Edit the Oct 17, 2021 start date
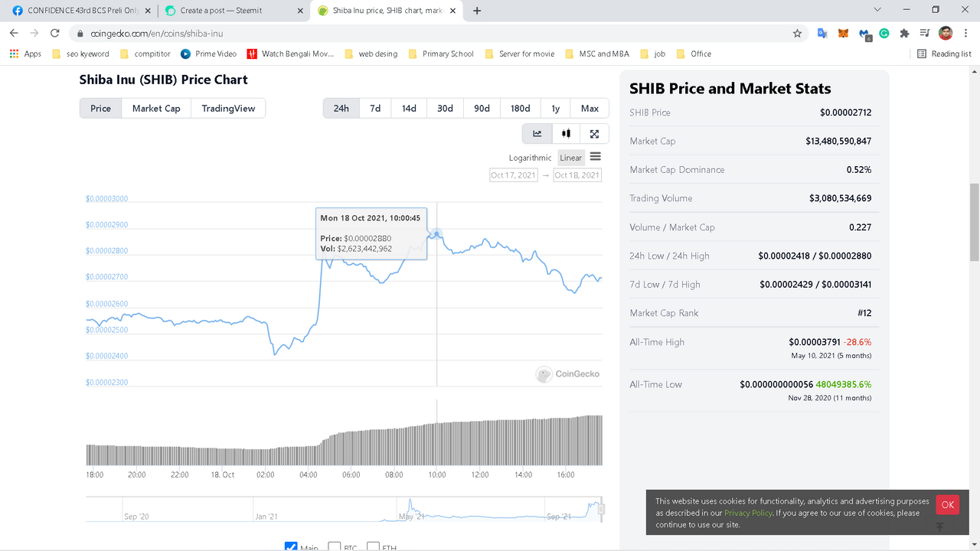This screenshot has height=551, width=980. tap(513, 175)
